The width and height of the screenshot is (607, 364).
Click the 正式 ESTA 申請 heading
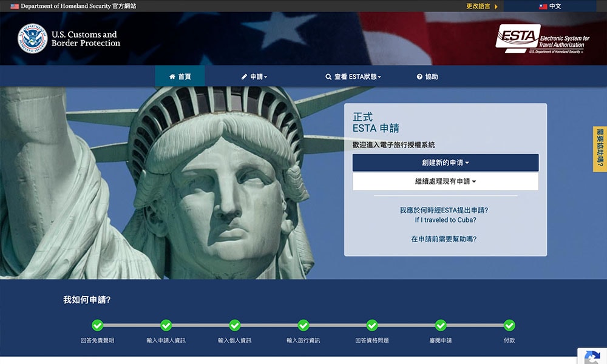376,122
